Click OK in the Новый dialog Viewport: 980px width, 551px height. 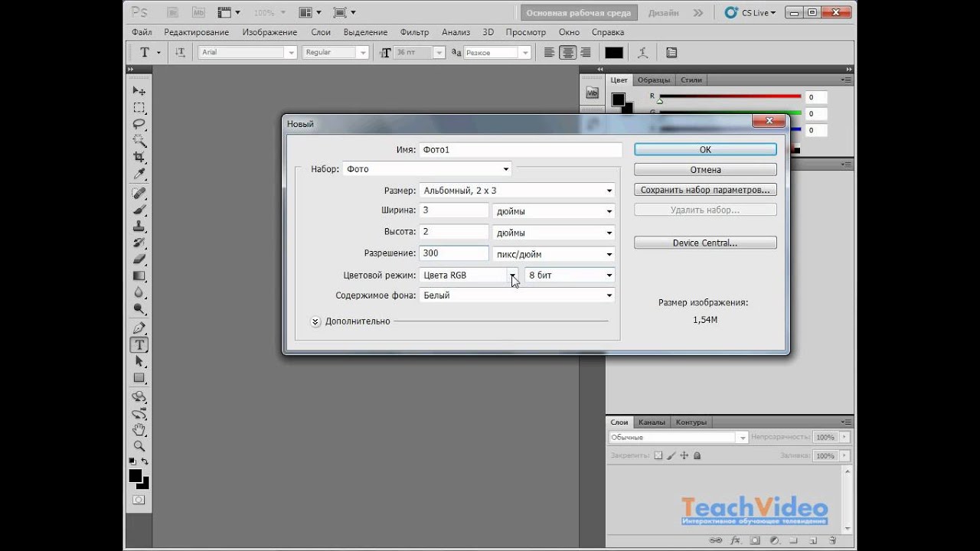point(705,150)
